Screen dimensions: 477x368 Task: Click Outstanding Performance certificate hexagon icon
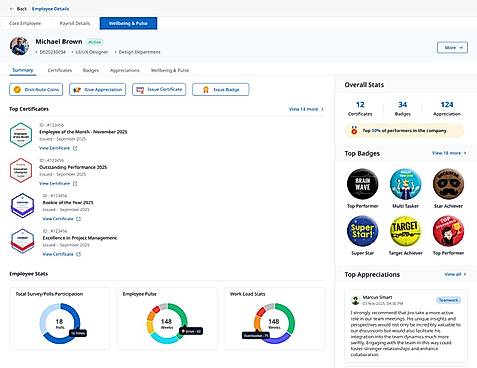[x=21, y=170]
